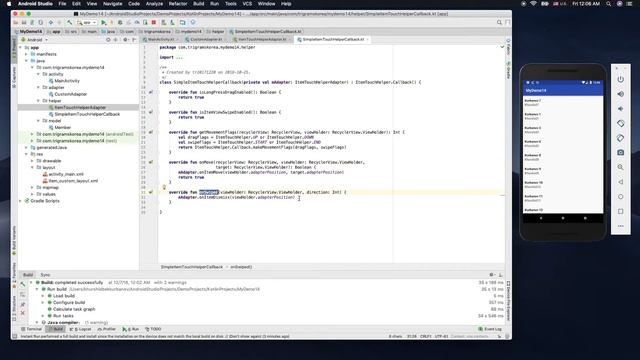Click emulator Volume Down button

pyautogui.click(x=620, y=109)
